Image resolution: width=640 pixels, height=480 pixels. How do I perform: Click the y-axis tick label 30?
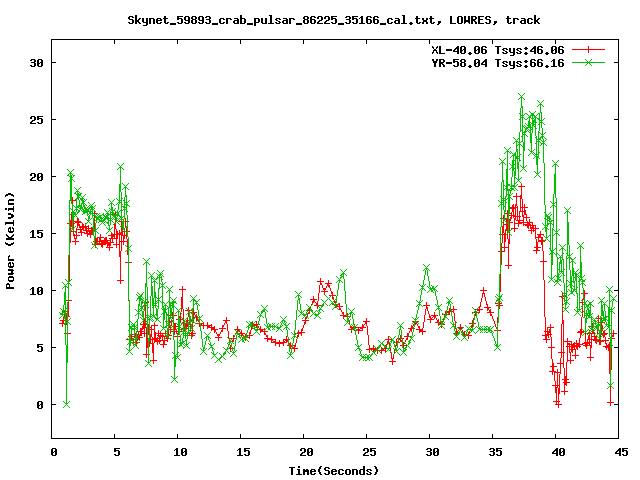pos(36,63)
